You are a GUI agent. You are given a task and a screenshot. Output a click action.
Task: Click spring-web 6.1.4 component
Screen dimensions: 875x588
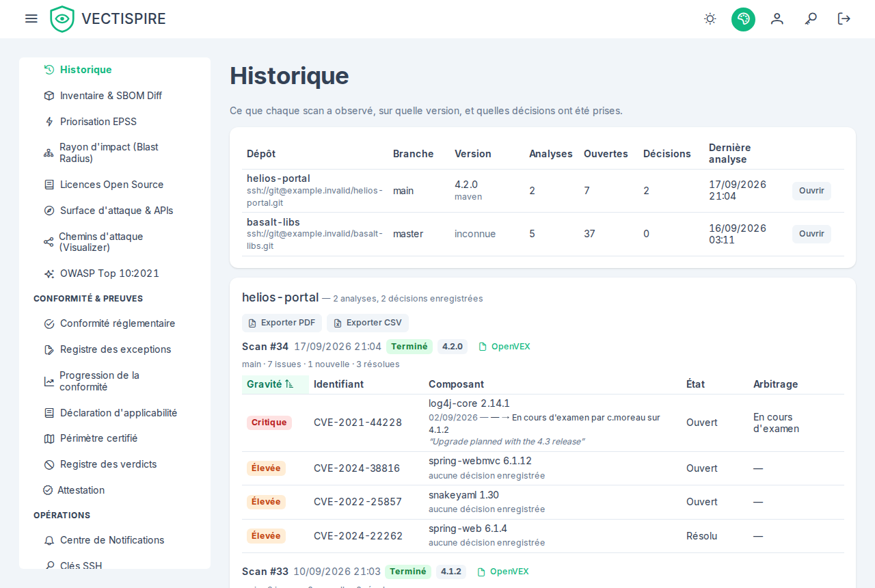click(x=468, y=529)
